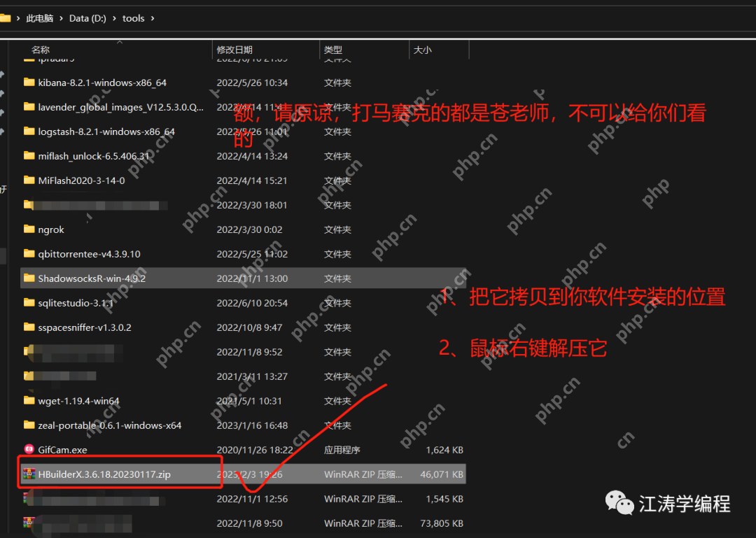Click the folder icon at address bar start
The height and width of the screenshot is (538, 756).
(x=5, y=18)
